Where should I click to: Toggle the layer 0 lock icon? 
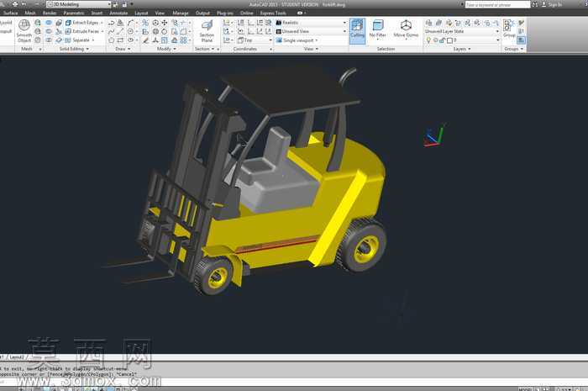point(443,40)
